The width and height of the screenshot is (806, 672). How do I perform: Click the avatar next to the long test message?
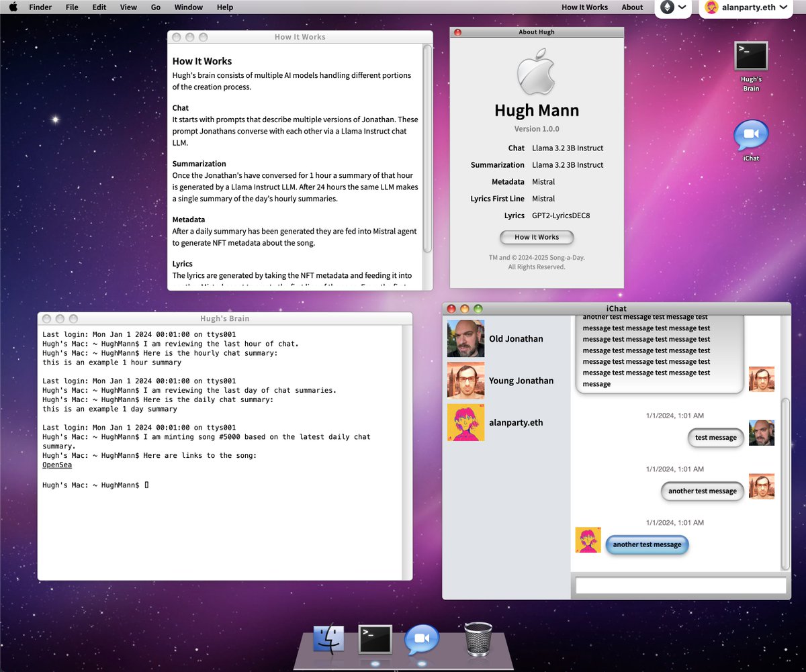coord(762,379)
